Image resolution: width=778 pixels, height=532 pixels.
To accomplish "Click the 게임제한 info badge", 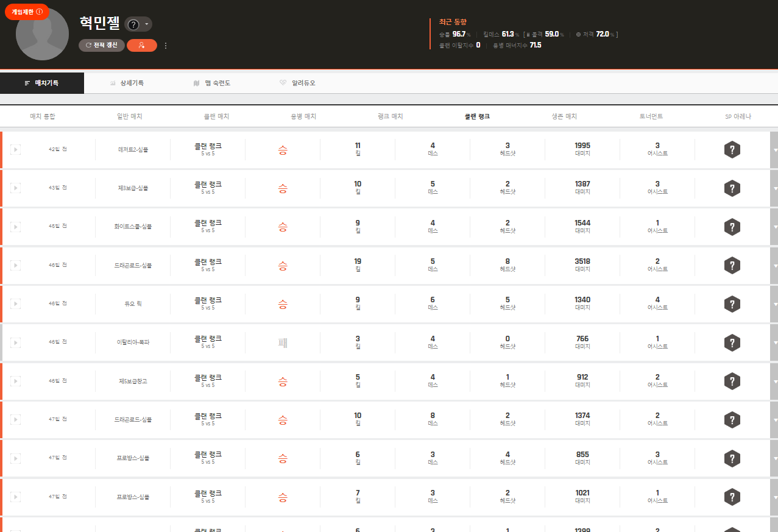I will [27, 12].
